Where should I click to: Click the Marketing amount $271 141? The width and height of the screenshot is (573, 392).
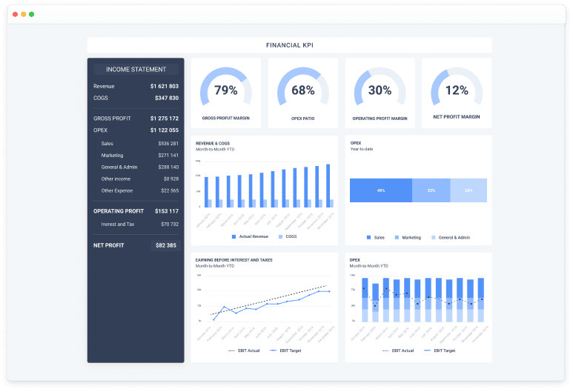coord(168,156)
